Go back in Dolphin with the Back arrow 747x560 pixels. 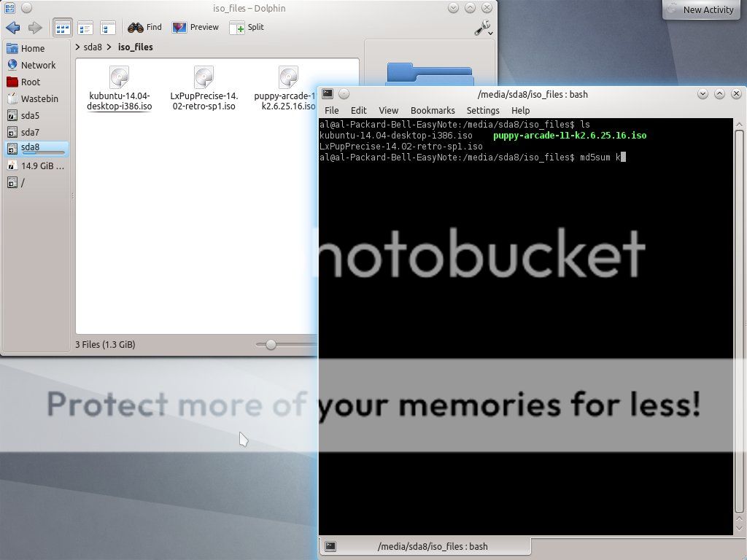13,28
